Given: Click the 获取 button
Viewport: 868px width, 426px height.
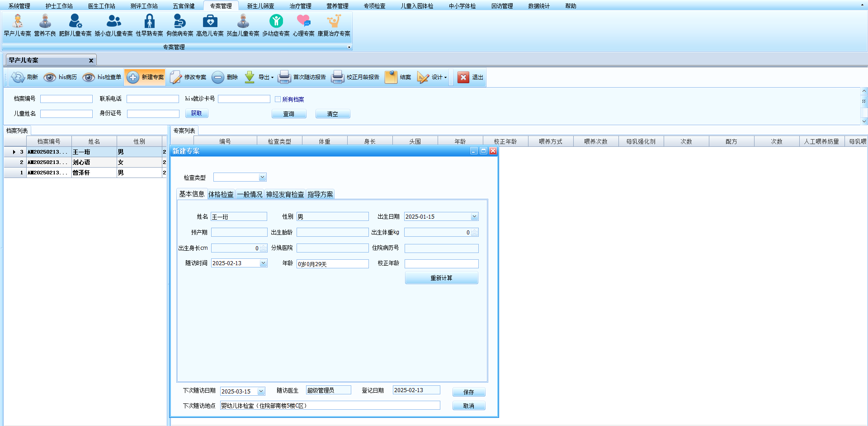Looking at the screenshot, I should click(x=197, y=113).
